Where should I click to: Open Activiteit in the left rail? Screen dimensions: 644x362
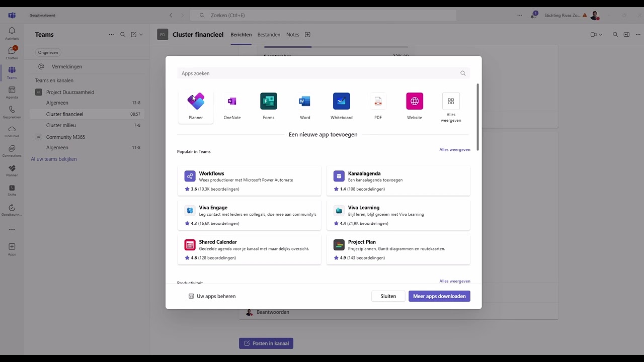[x=12, y=34]
